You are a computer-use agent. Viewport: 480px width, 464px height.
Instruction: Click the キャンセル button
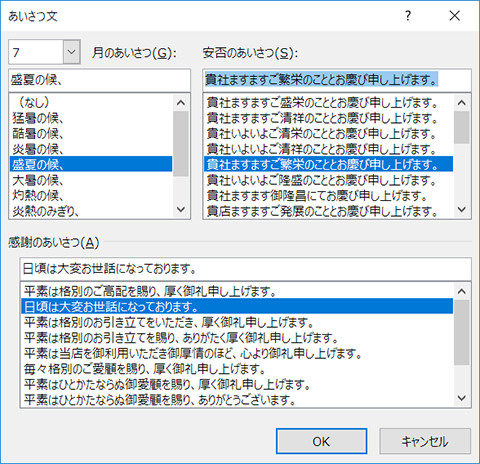click(425, 441)
